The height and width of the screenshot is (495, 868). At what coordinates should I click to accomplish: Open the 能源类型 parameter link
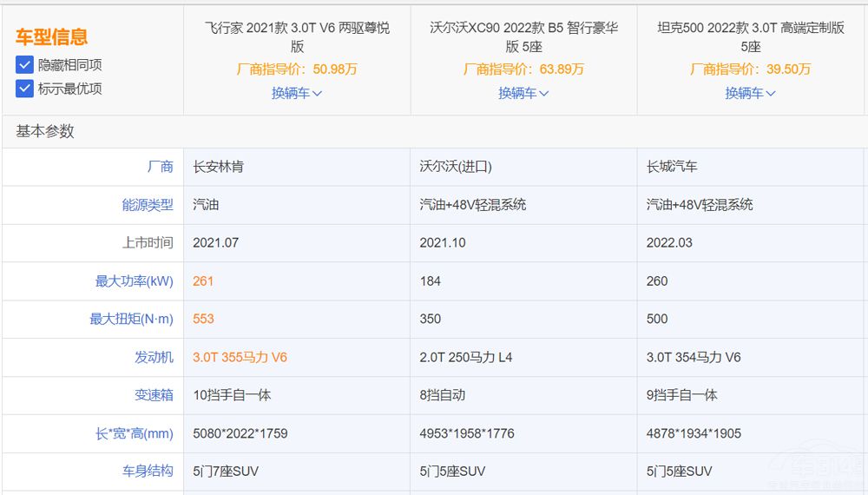148,205
